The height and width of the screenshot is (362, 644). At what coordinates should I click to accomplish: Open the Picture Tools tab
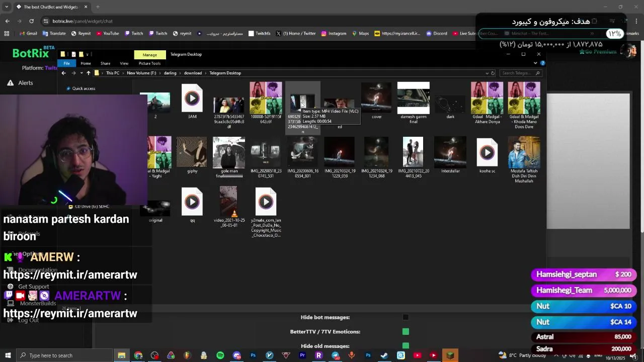tap(149, 63)
